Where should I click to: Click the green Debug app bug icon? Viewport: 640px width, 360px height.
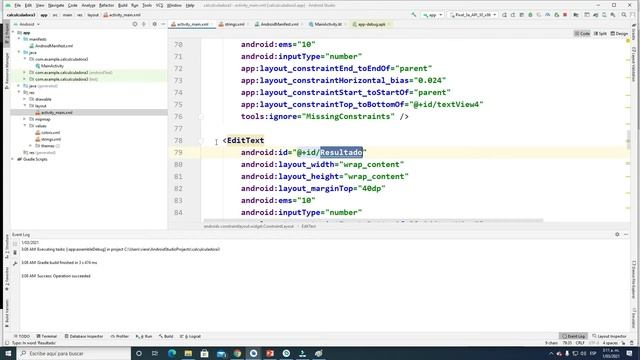[x=530, y=15]
